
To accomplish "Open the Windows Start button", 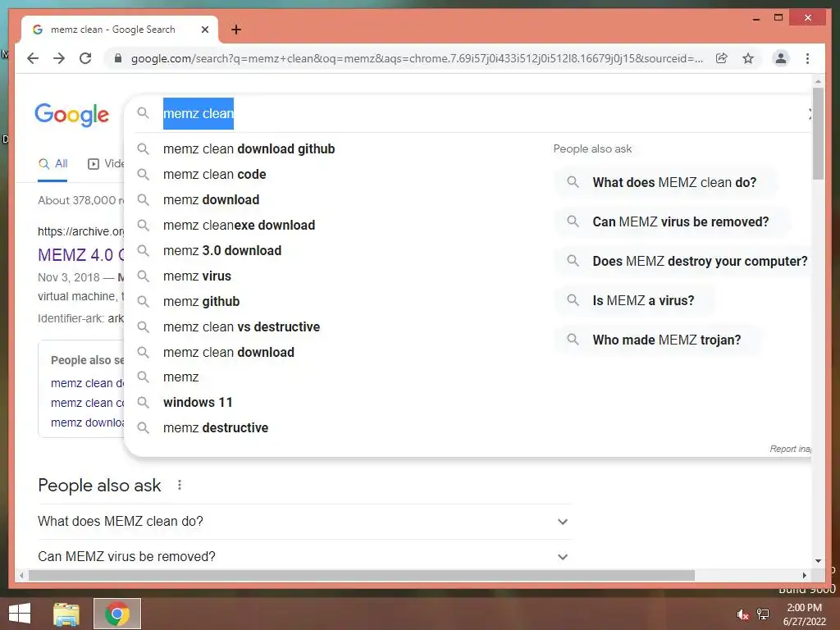I will (20, 614).
